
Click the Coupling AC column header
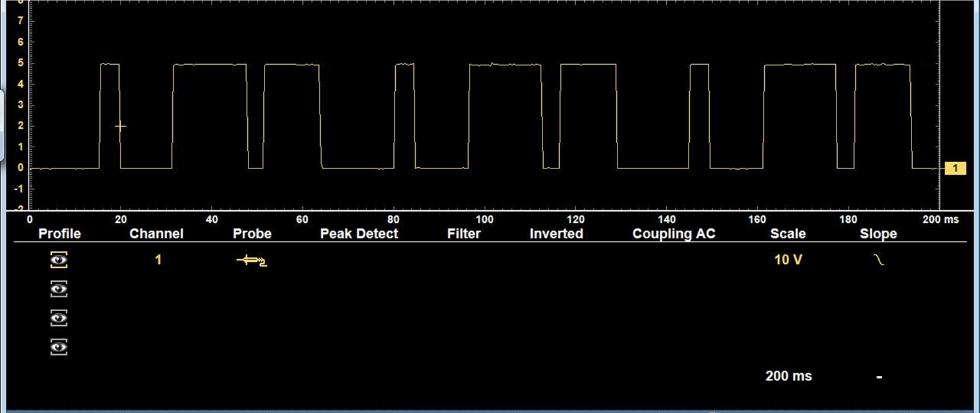pos(673,234)
